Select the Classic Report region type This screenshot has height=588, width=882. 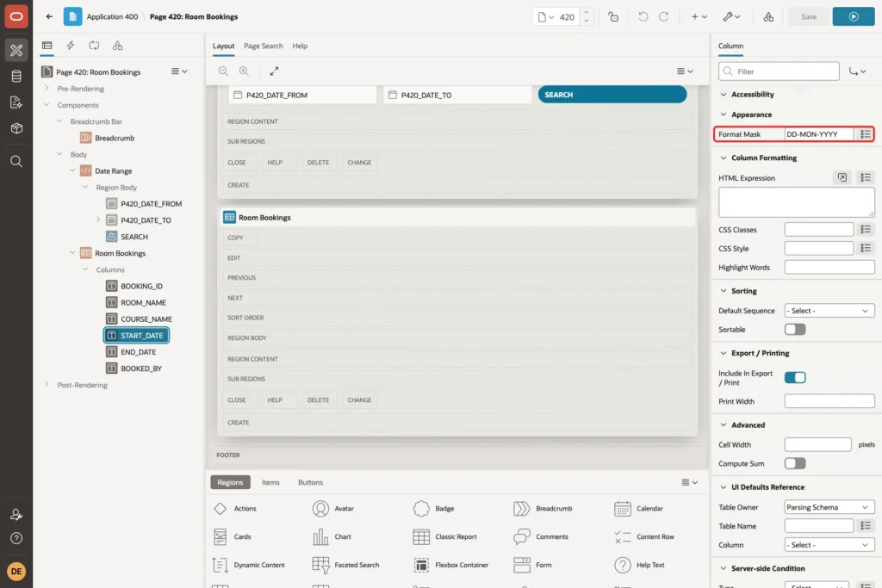tap(445, 537)
